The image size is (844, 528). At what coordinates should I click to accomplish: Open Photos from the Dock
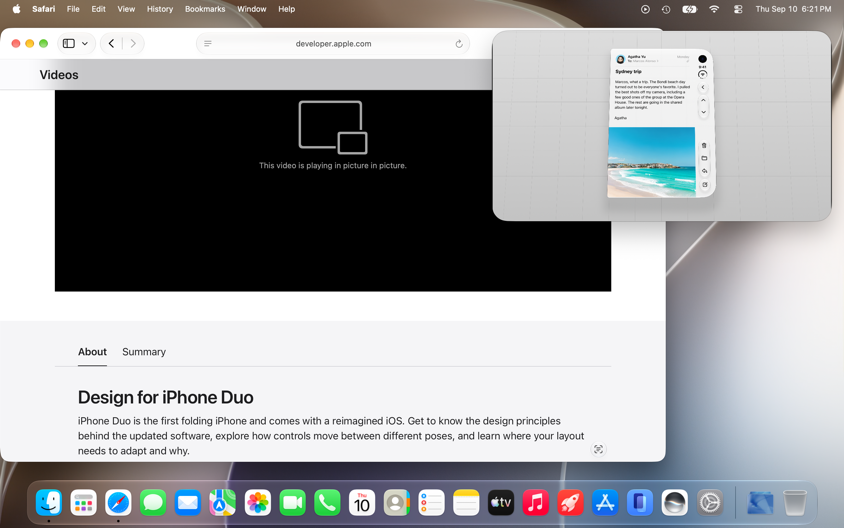(x=257, y=503)
